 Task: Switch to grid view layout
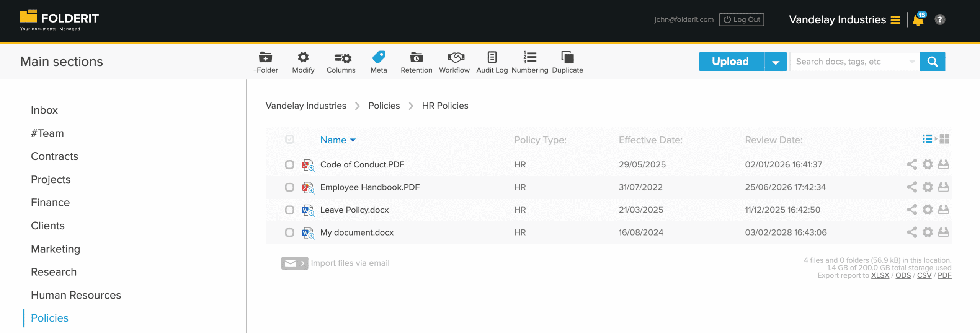[944, 139]
